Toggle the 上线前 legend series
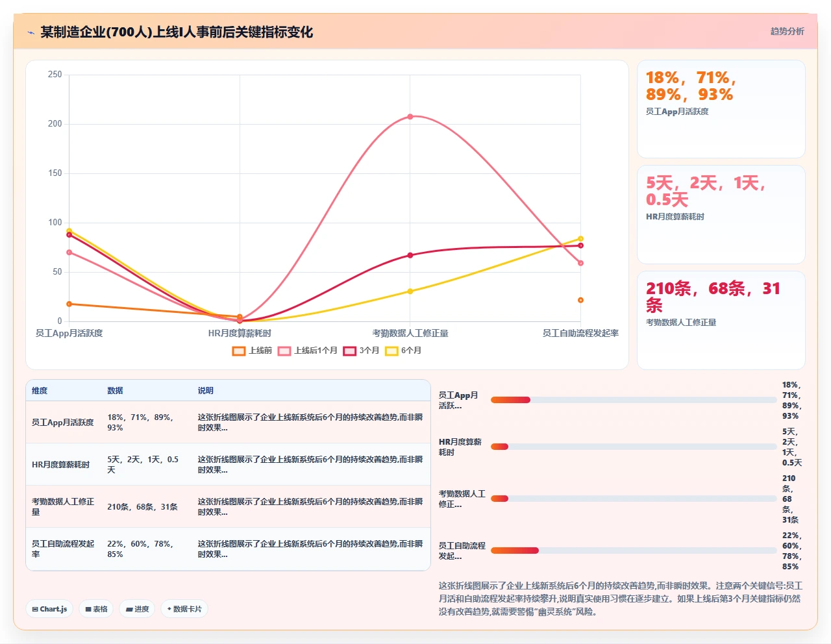The image size is (831, 644). (x=252, y=351)
